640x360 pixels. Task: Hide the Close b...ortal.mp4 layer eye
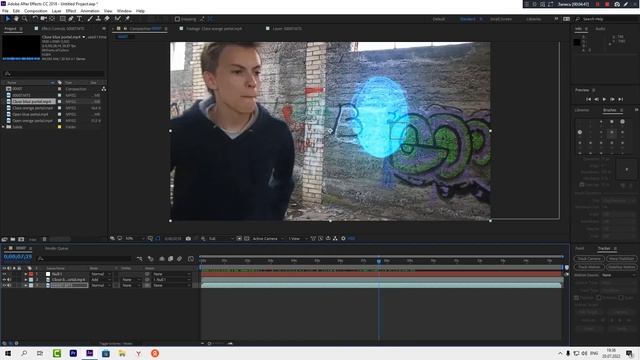point(4,280)
